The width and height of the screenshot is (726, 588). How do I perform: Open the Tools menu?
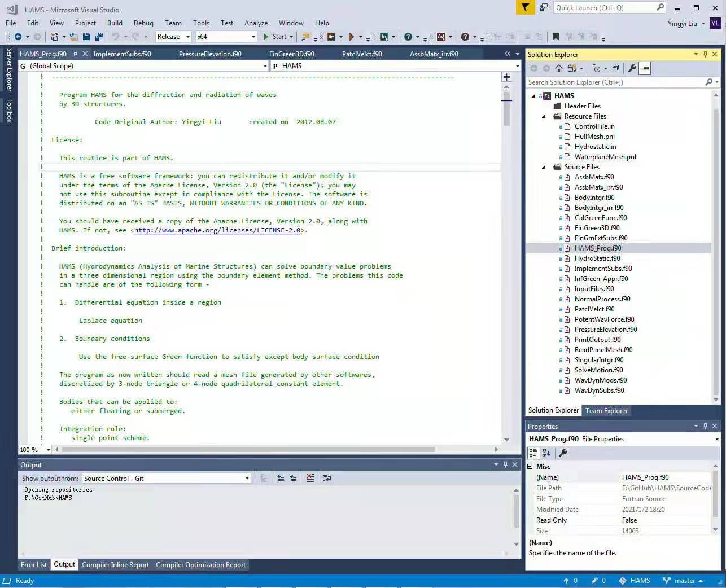click(x=201, y=23)
